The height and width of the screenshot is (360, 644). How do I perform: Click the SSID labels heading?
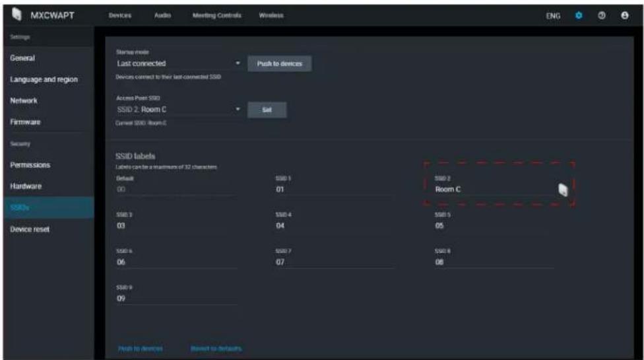[x=135, y=156]
